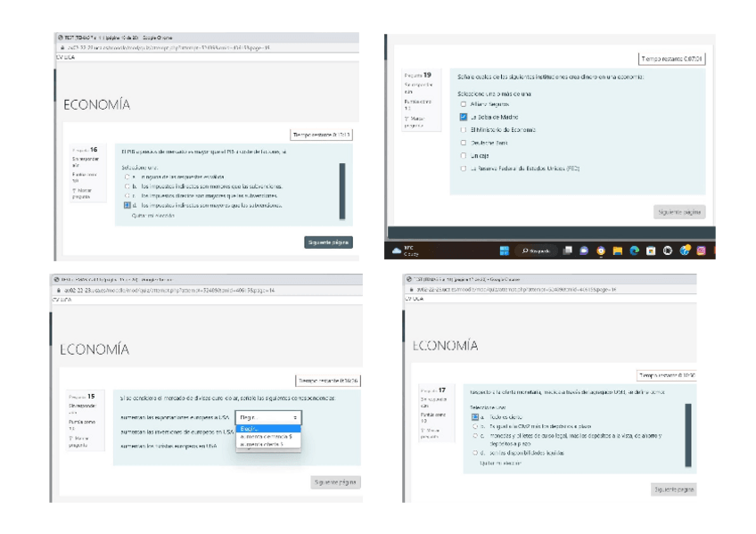Click the lock icon in question 15 window's address bar
This screenshot has width=756, height=534.
coord(58,291)
